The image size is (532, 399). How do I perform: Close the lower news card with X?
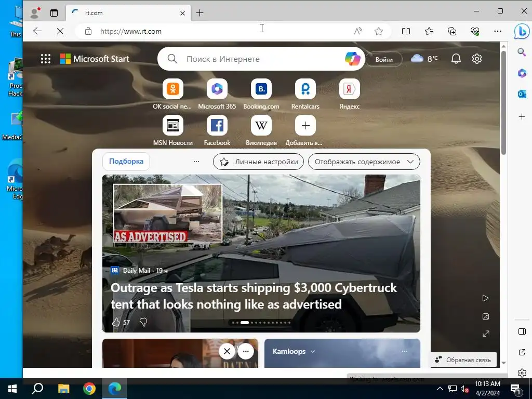point(227,351)
